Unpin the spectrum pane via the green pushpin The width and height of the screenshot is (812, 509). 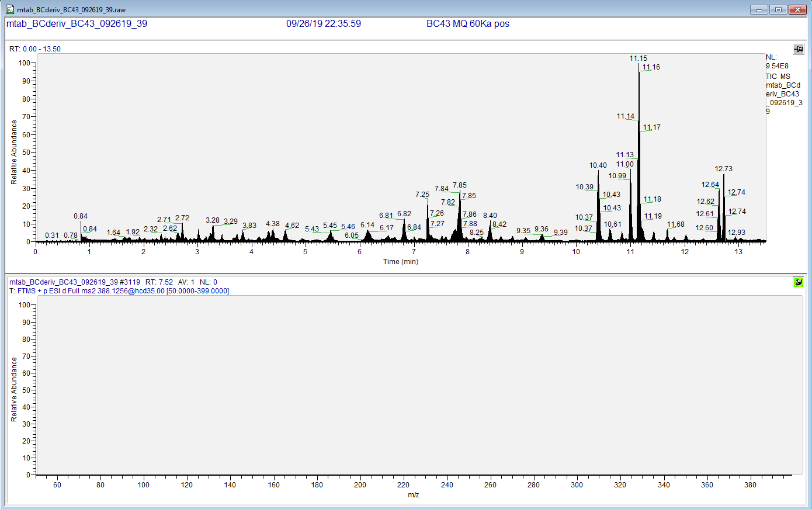point(798,282)
